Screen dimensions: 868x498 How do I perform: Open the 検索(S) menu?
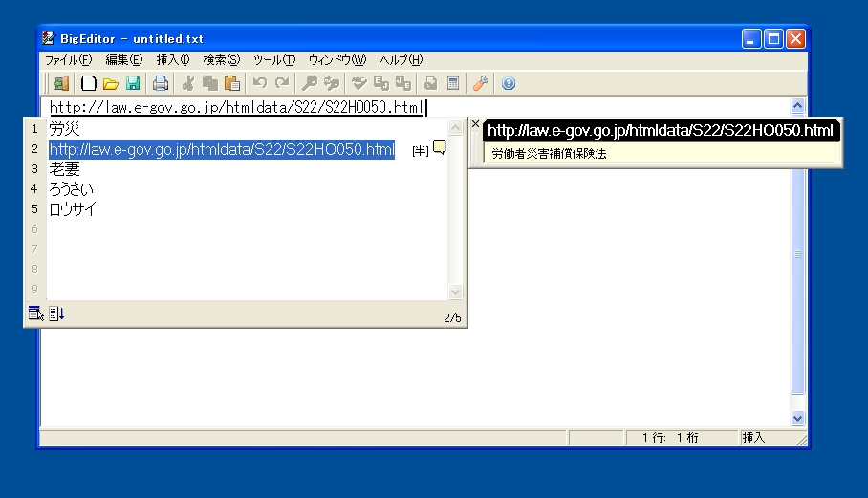point(222,60)
